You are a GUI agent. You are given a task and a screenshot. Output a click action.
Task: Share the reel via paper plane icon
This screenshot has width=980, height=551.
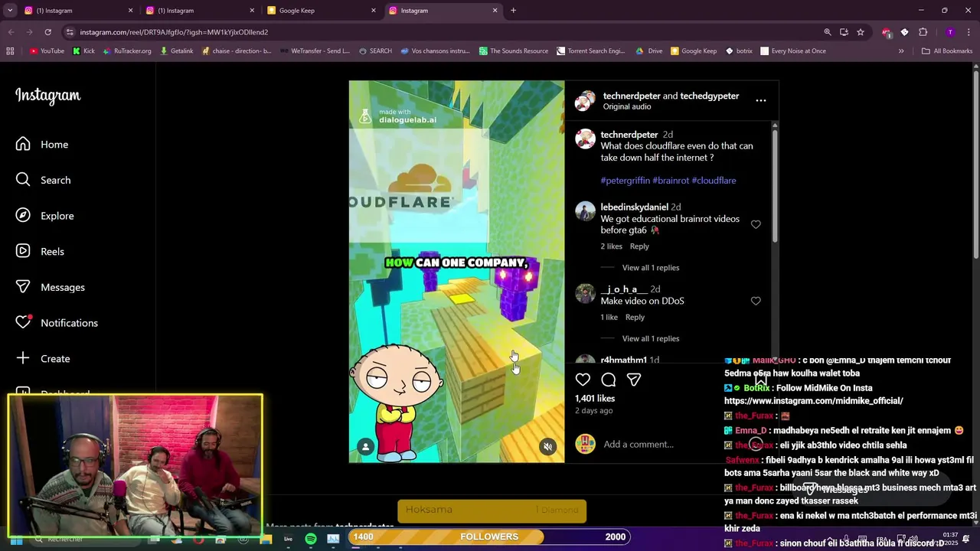[634, 380]
